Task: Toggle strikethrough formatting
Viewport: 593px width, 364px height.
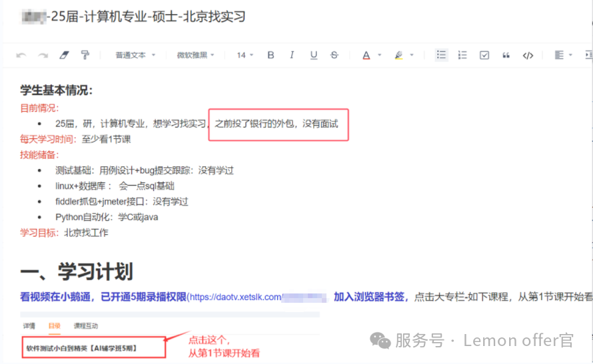Action: (x=334, y=55)
